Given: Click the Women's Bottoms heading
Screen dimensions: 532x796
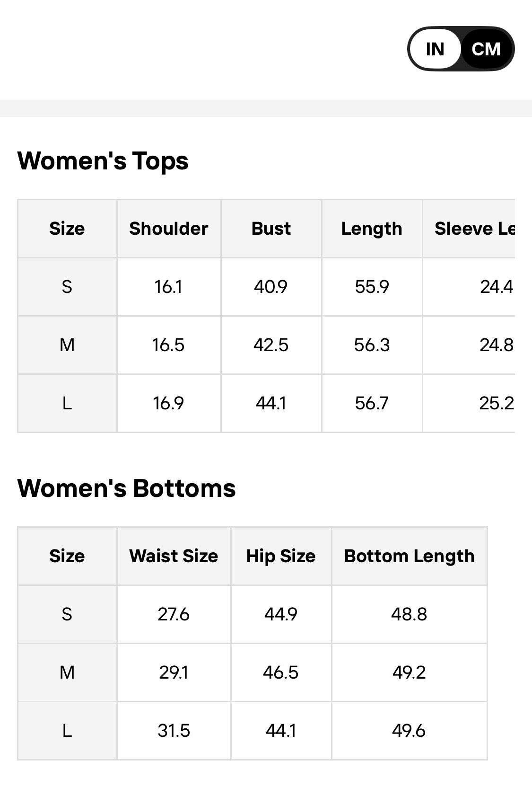Looking at the screenshot, I should [x=126, y=488].
